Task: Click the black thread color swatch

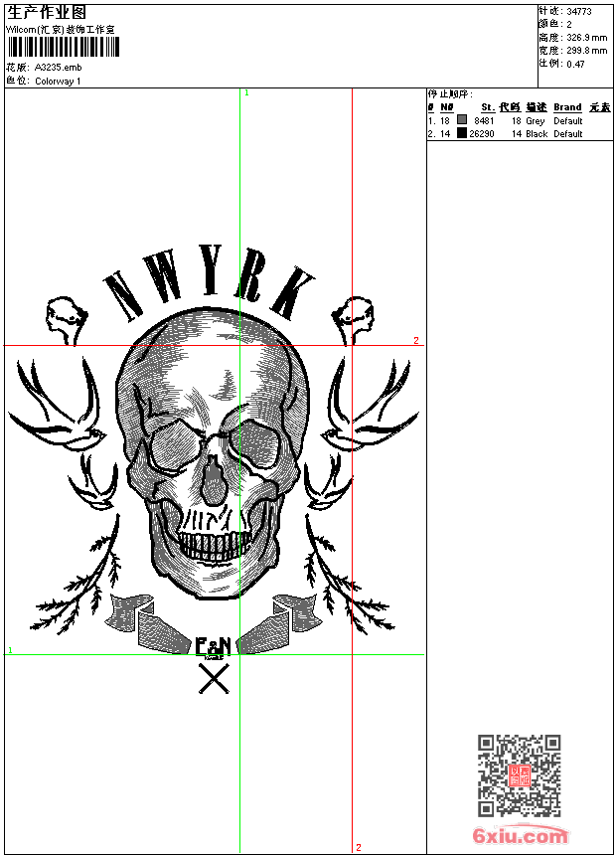Action: point(462,133)
